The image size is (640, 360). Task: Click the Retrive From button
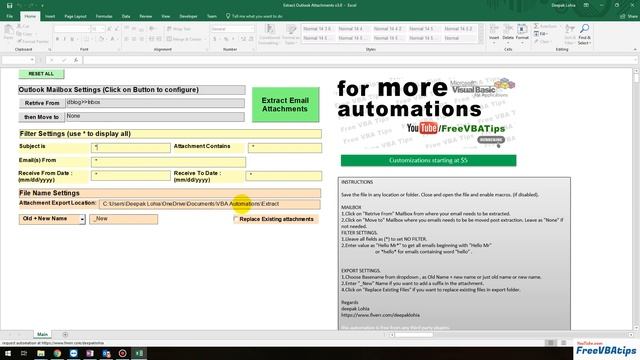pyautogui.click(x=42, y=103)
